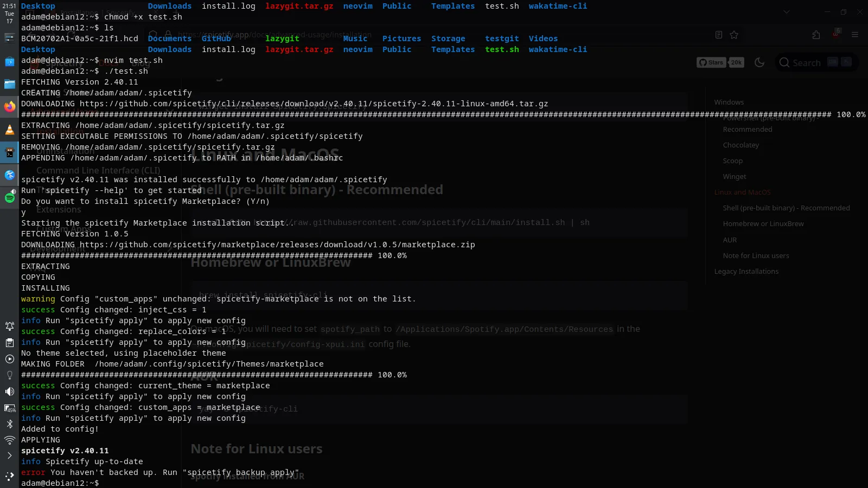Jump to Legacy Installations in contents
This screenshot has height=488, width=868.
(x=746, y=271)
